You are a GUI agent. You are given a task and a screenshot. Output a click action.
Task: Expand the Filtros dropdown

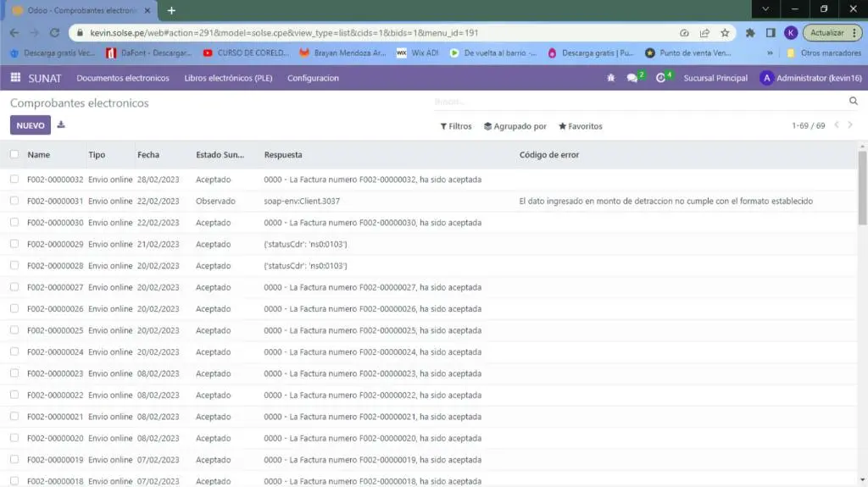[456, 126]
